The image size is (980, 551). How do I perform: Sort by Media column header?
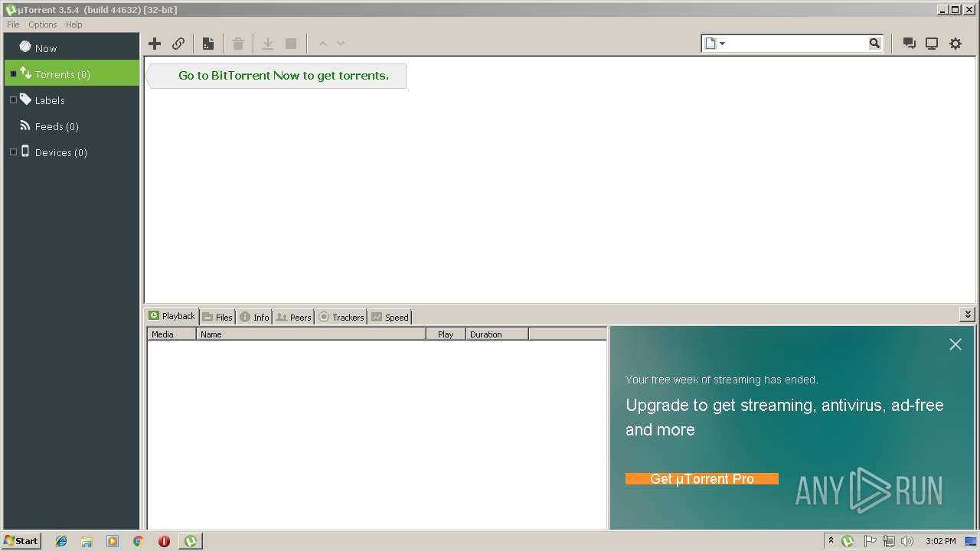coord(171,334)
